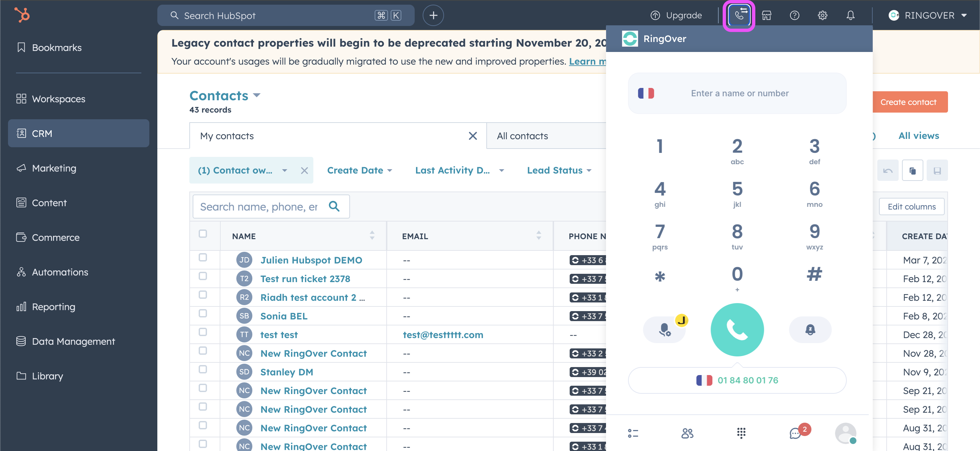
Task: Sort by the NAME column arrows
Action: (x=372, y=235)
